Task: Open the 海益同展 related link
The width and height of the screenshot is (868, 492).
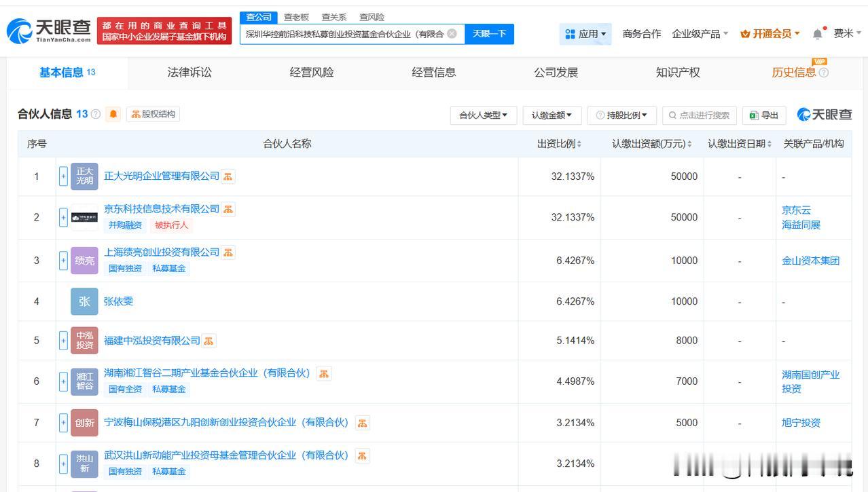Action: [801, 225]
